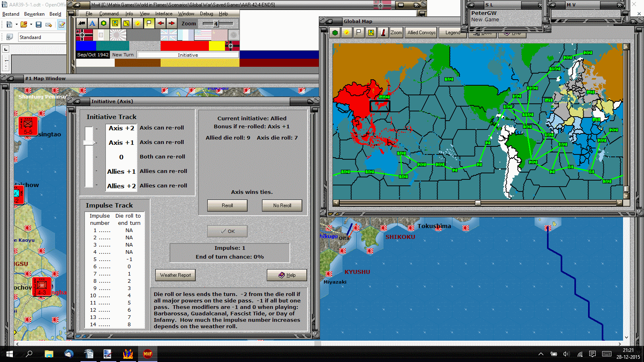Open the Command menu in MWiF
Image resolution: width=644 pixels, height=362 pixels.
pyautogui.click(x=109, y=14)
